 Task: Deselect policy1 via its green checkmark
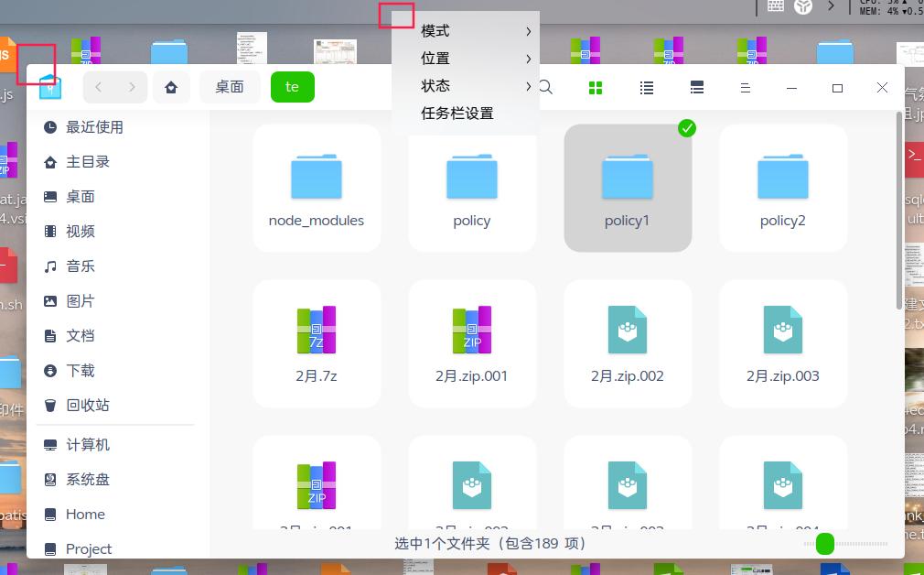point(687,128)
